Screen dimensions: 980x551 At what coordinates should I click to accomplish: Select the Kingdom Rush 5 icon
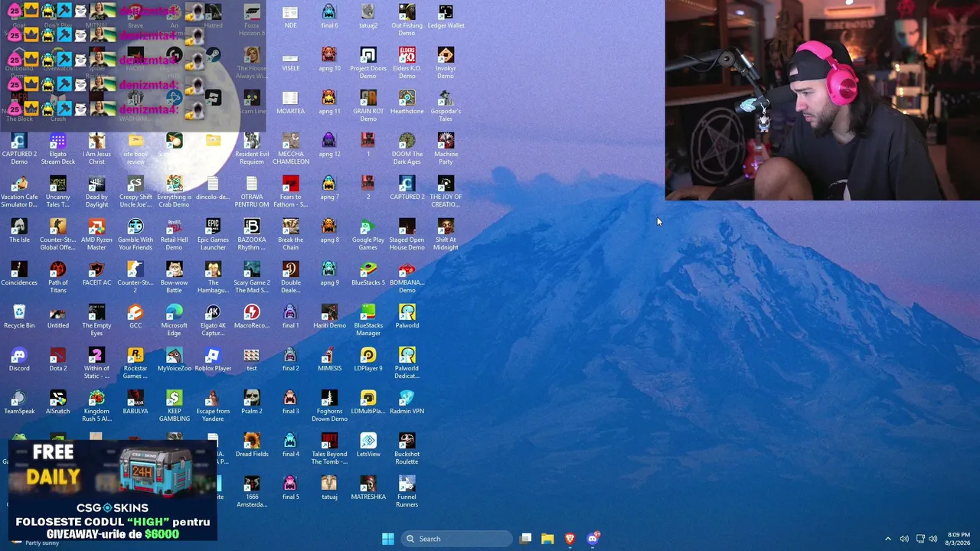point(96,406)
